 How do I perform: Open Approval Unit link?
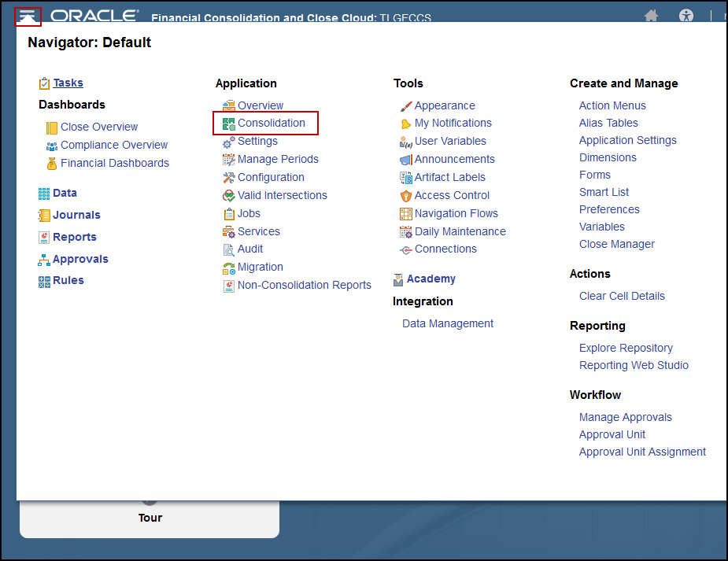coord(612,434)
